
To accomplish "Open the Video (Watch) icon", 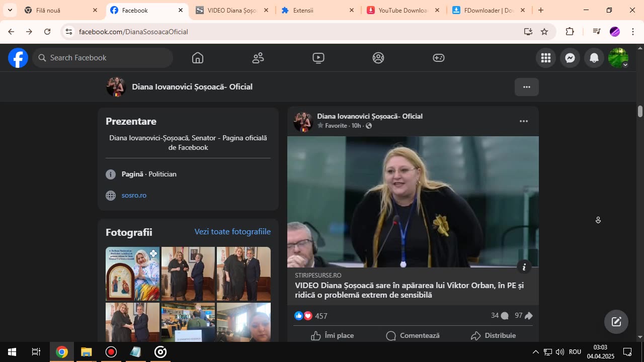I will pyautogui.click(x=318, y=58).
